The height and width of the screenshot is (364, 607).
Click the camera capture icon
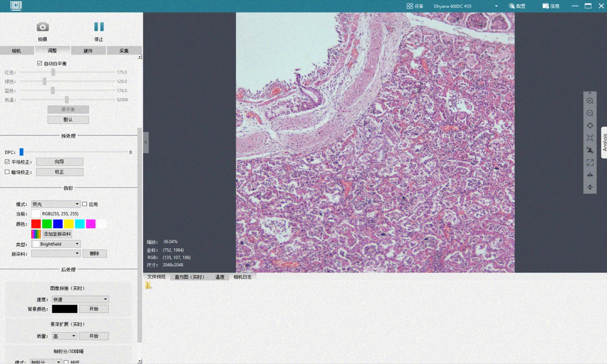pos(43,27)
